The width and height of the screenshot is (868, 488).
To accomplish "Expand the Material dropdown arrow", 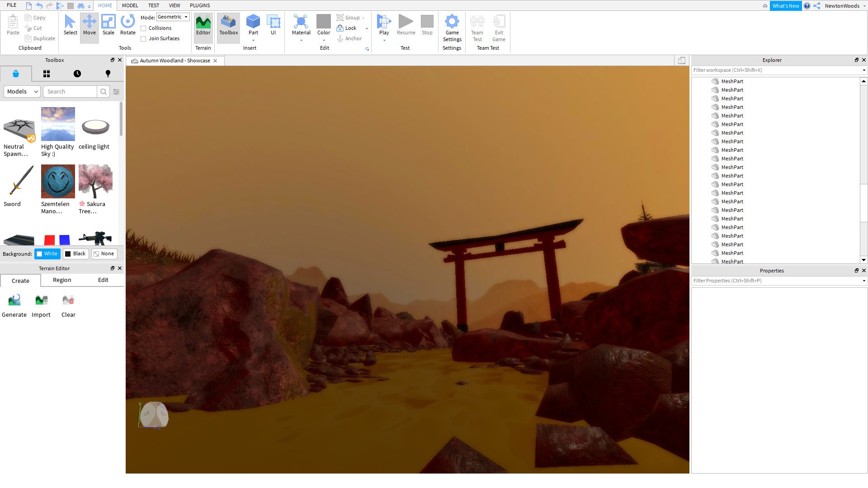I will pos(301,41).
